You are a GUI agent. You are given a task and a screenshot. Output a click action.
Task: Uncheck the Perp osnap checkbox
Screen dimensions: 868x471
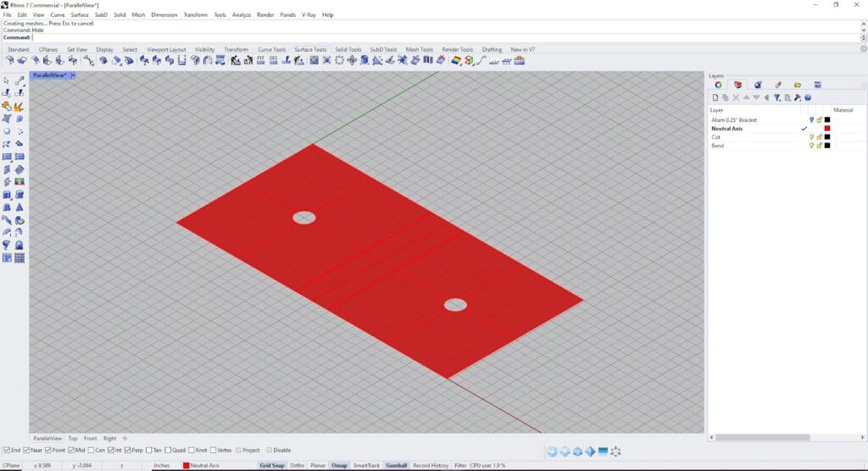[130, 450]
